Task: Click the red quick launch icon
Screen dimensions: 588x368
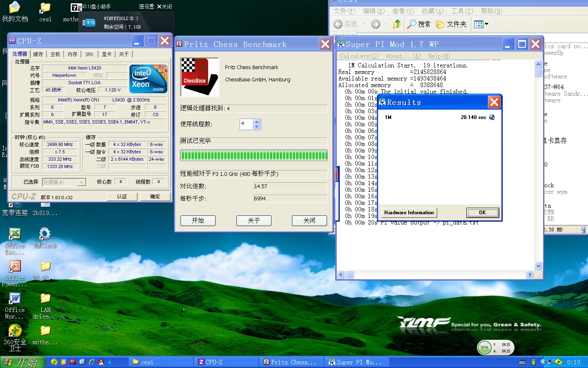Action: point(73,362)
